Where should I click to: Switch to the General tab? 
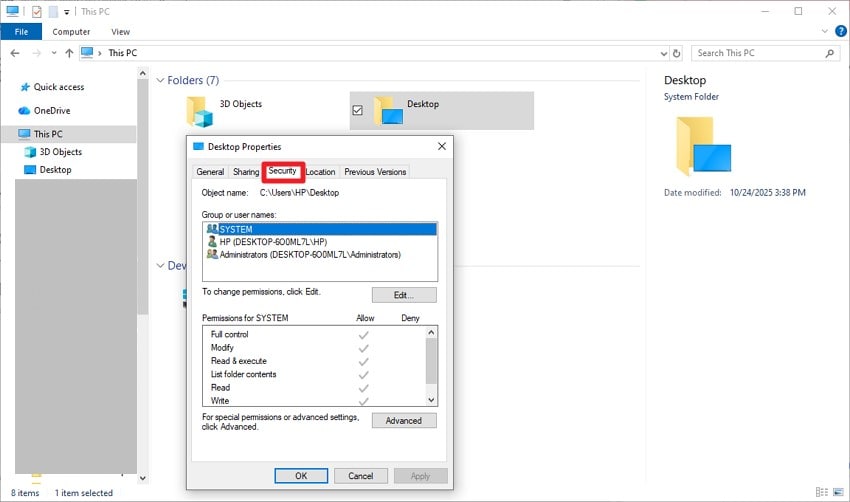tap(210, 172)
